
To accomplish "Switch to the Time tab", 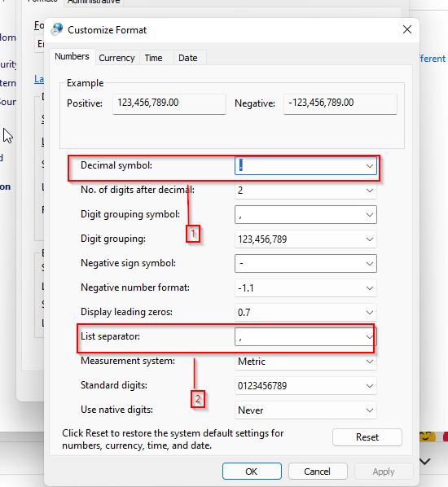I will click(153, 58).
